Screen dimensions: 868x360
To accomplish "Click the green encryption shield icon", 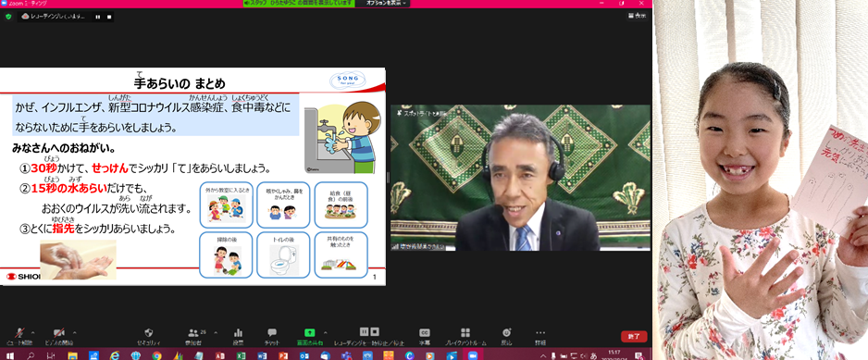I will (7, 17).
